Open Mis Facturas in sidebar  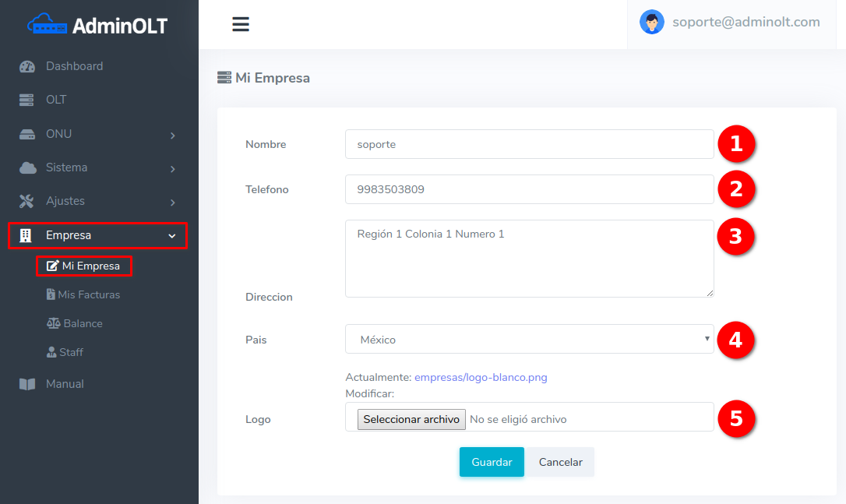click(88, 295)
